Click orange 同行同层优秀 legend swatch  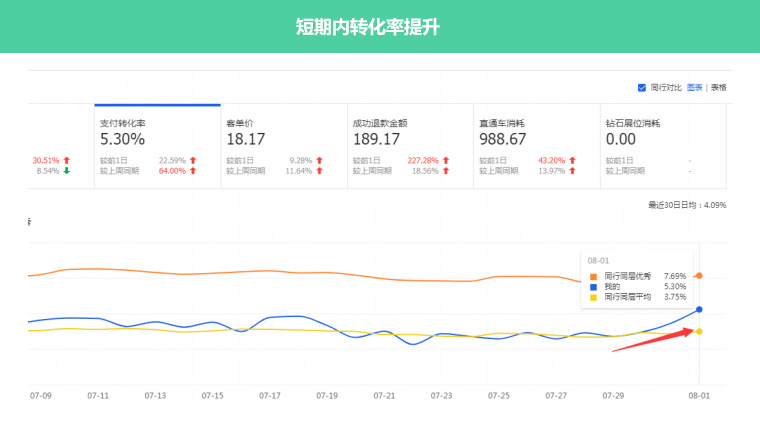tap(593, 276)
